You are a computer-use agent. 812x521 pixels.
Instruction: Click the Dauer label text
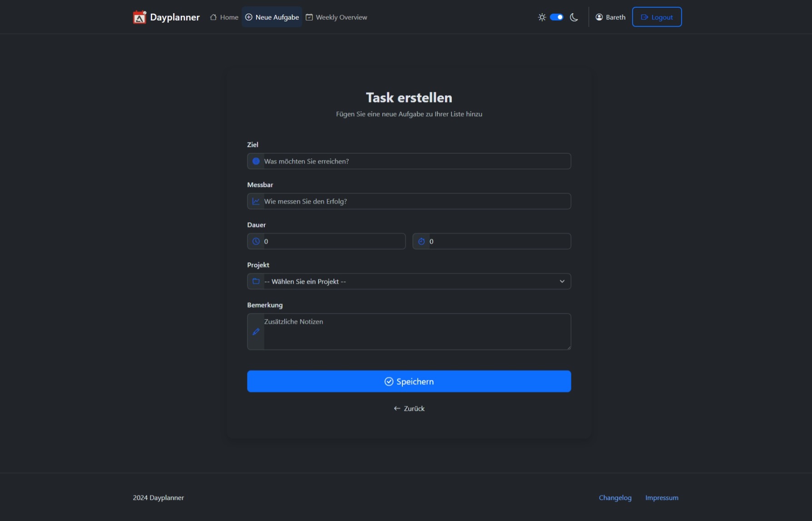click(x=256, y=225)
